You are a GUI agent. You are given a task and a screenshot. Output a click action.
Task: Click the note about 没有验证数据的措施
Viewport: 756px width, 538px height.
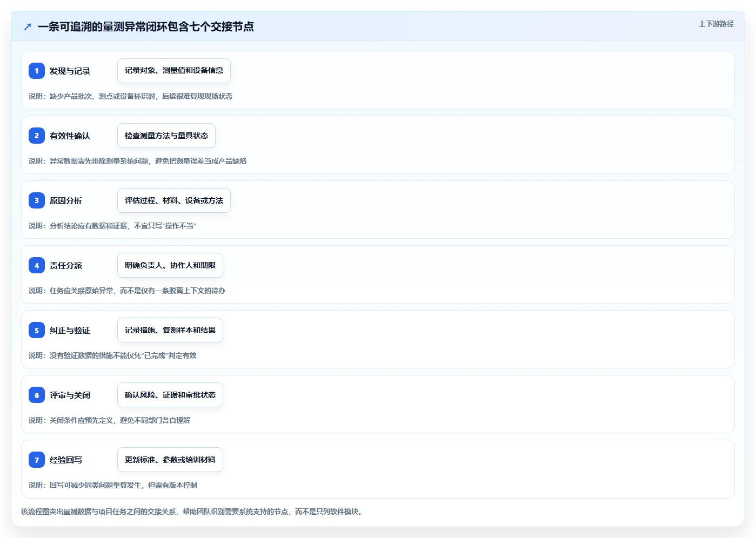[x=112, y=355]
